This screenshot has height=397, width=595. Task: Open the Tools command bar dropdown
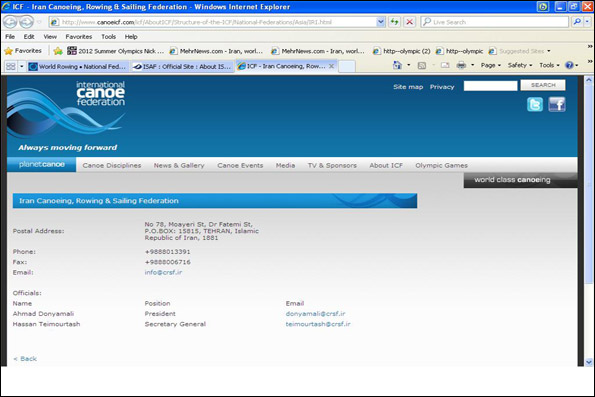coord(549,65)
